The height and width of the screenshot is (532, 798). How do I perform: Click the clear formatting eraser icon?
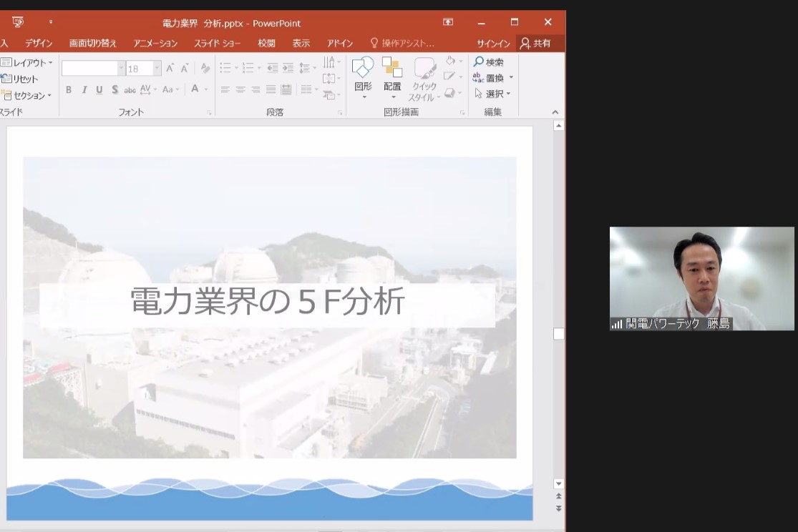pos(205,68)
